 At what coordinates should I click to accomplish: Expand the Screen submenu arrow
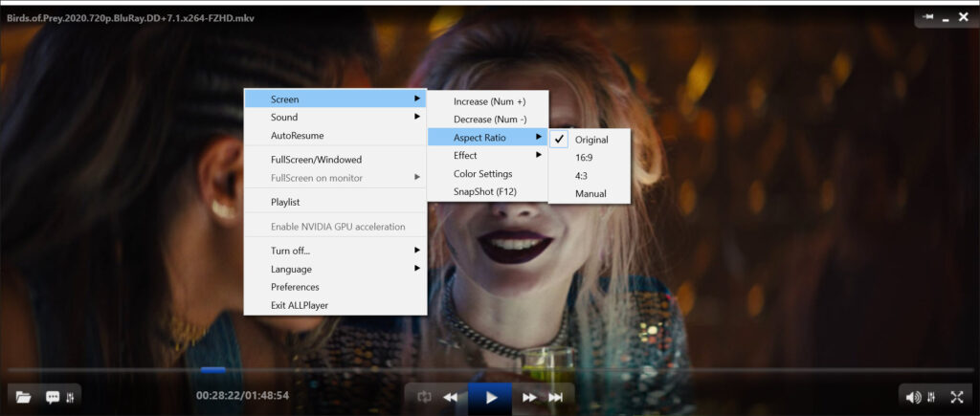(x=417, y=99)
